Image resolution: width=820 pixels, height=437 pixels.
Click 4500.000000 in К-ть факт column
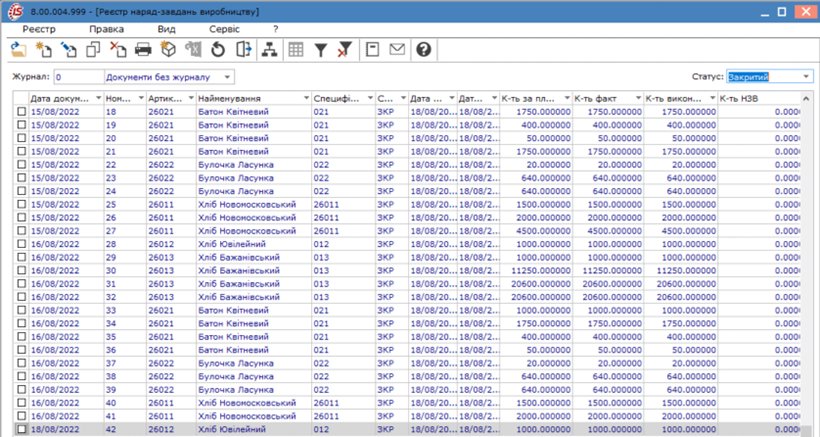click(x=614, y=231)
